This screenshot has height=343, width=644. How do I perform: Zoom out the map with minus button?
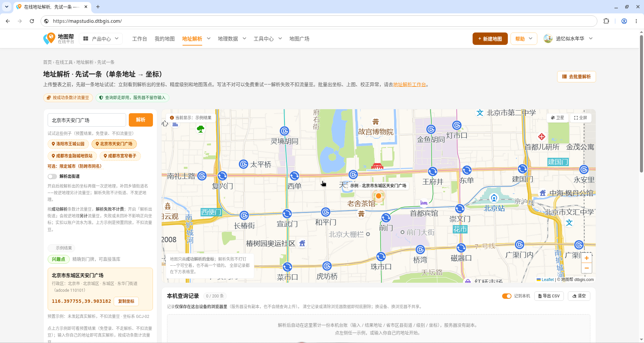click(587, 268)
